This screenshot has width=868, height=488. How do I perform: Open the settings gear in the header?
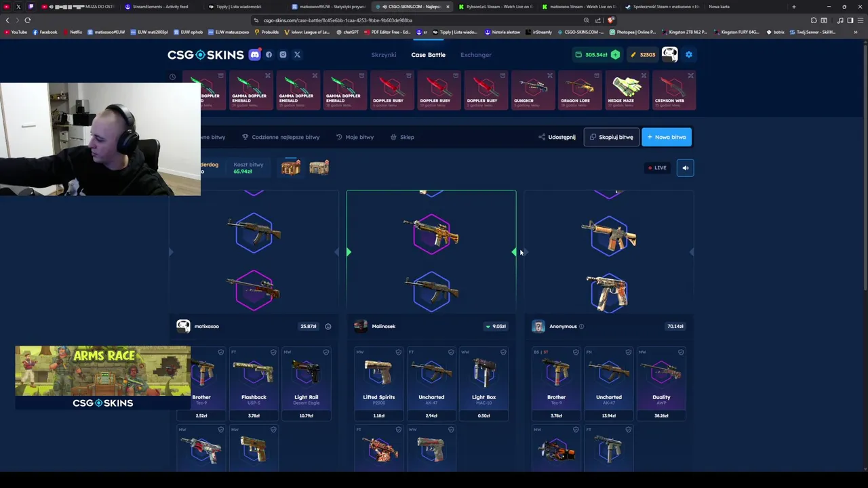[x=689, y=55]
